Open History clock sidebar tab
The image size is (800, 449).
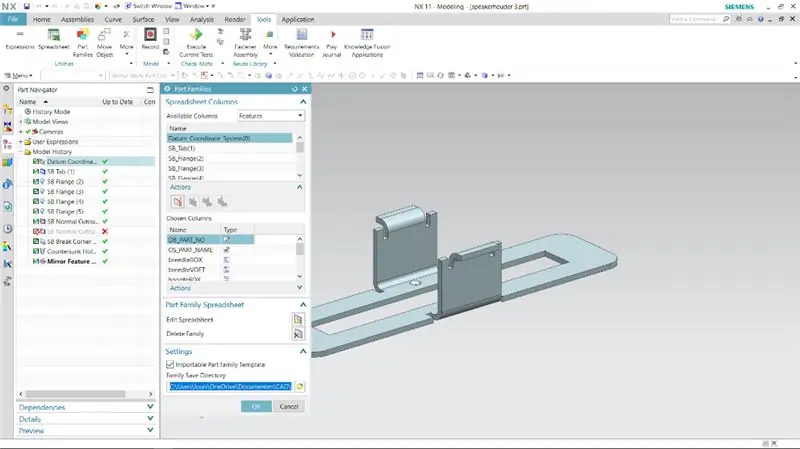point(7,229)
